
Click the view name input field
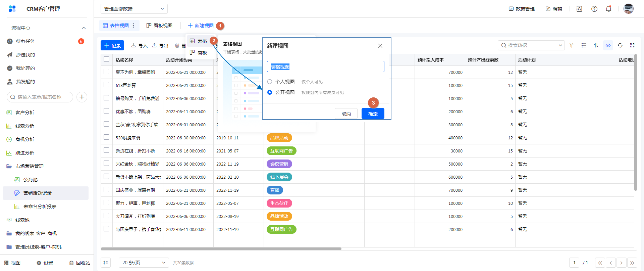(325, 66)
